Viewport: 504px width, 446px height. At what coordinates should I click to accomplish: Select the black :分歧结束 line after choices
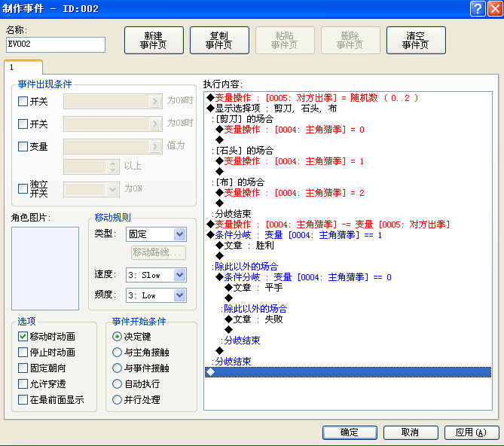click(x=348, y=214)
